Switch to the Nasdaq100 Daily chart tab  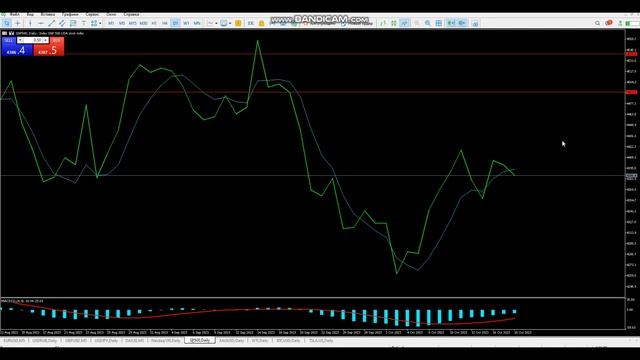[x=165, y=340]
